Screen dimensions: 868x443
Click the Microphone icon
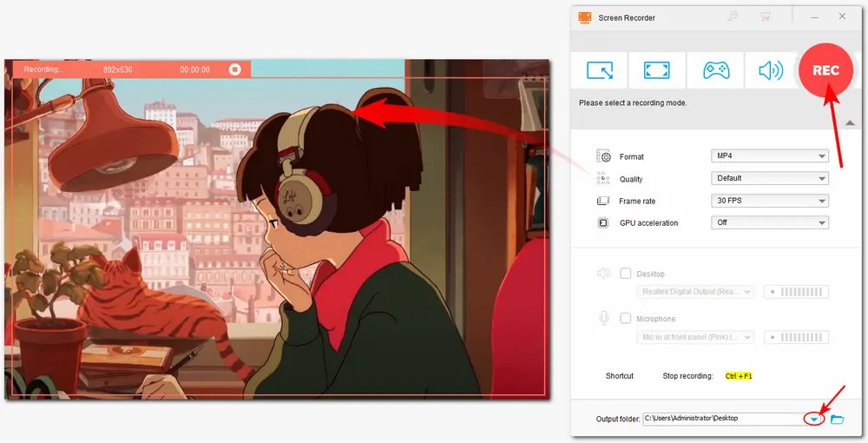coord(604,318)
